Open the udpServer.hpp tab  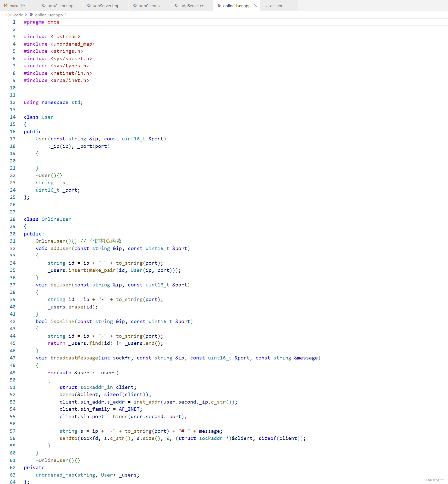click(x=106, y=6)
